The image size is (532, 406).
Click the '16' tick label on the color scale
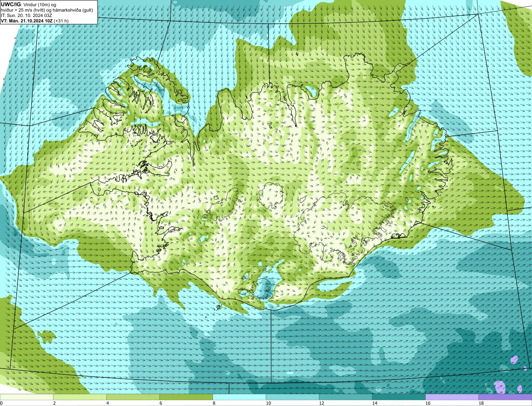tap(428, 403)
